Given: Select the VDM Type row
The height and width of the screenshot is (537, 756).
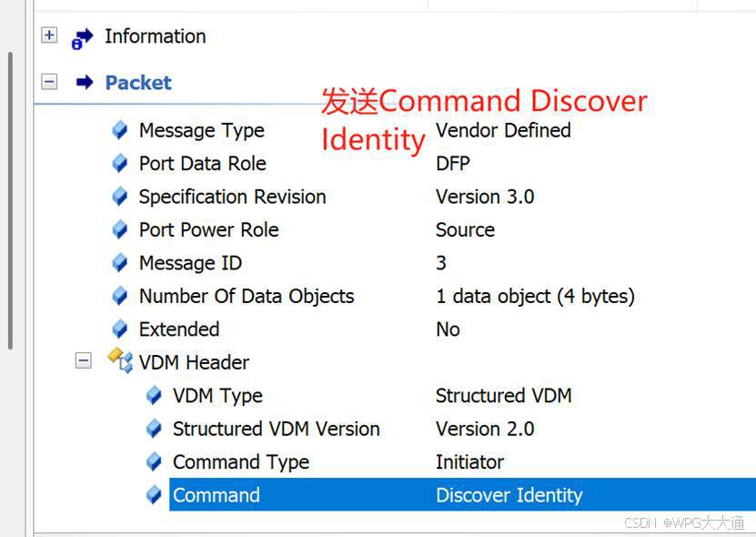Looking at the screenshot, I should (217, 395).
